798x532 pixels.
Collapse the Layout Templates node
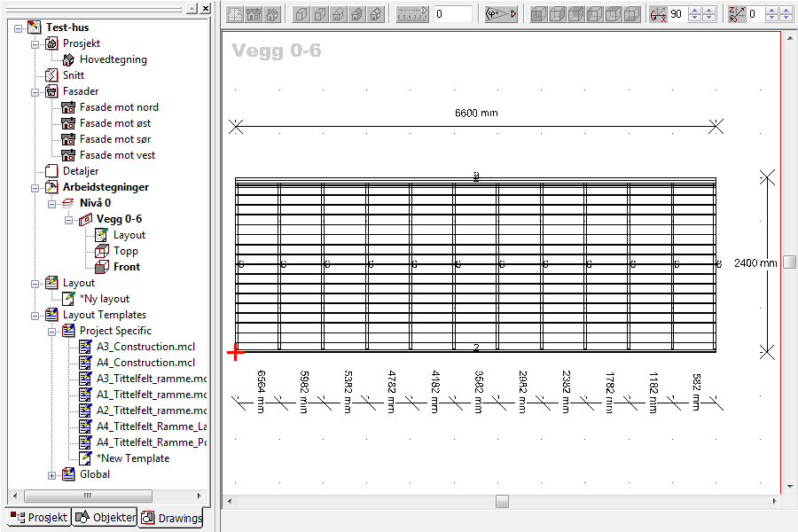pyautogui.click(x=35, y=315)
